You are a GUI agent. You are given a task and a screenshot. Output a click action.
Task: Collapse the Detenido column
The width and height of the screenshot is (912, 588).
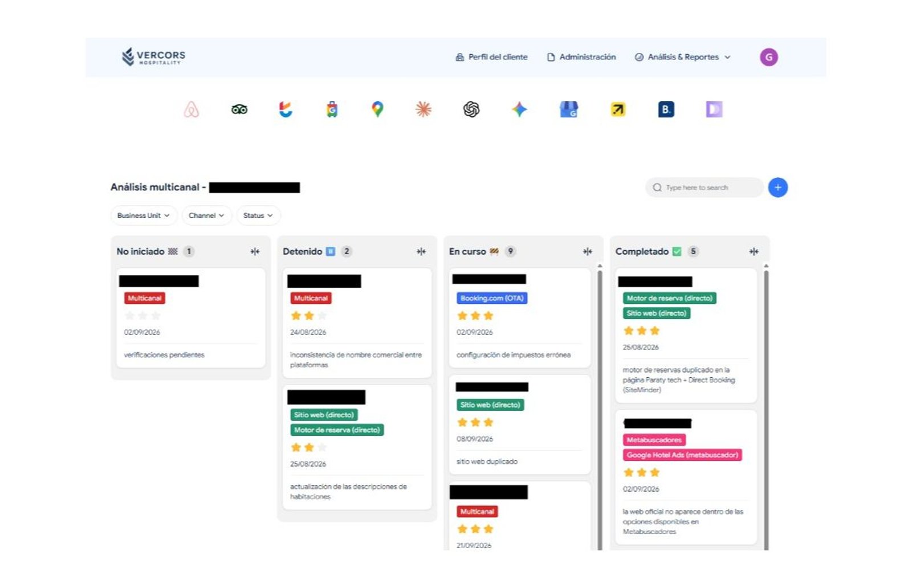tap(421, 251)
